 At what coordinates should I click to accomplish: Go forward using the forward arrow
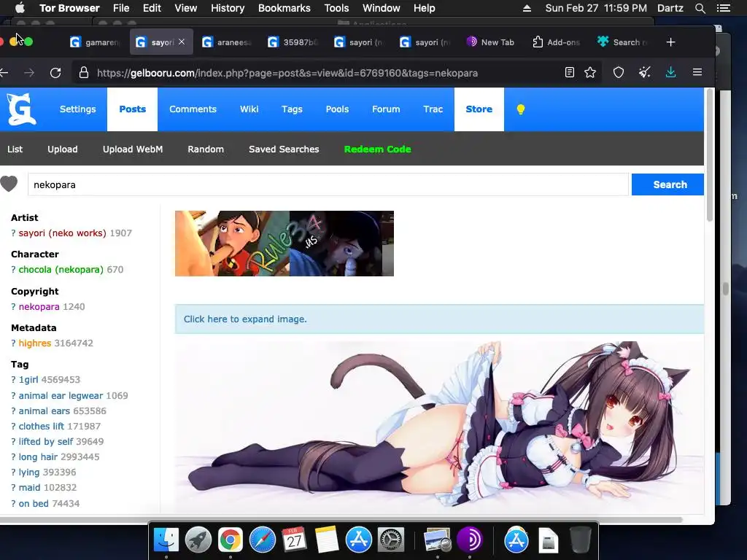pos(29,73)
